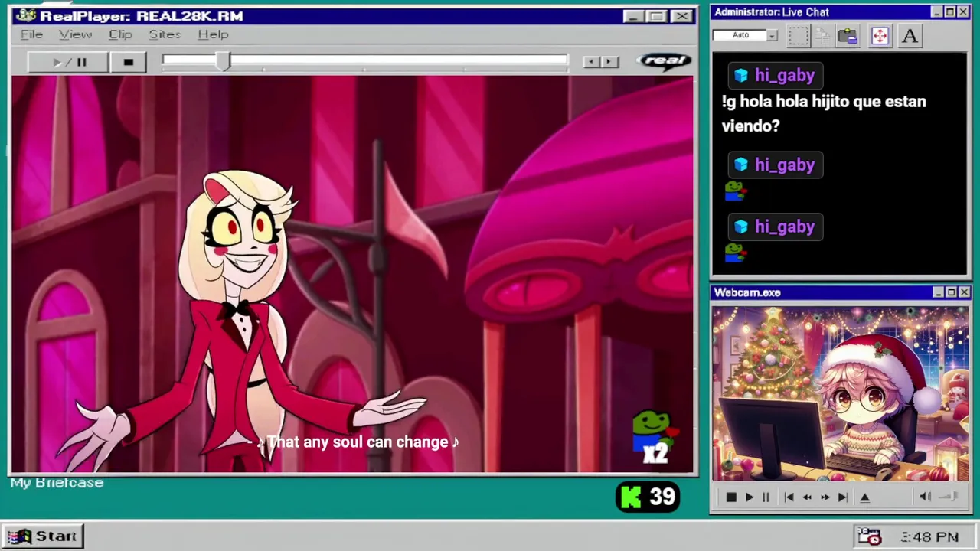
Task: Click the first hi_gaby username badge
Action: pyautogui.click(x=776, y=75)
